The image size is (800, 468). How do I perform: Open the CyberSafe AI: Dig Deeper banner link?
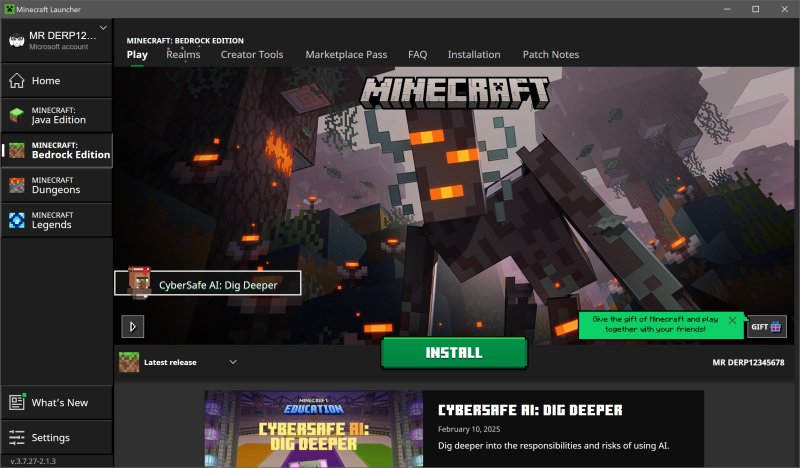[208, 283]
